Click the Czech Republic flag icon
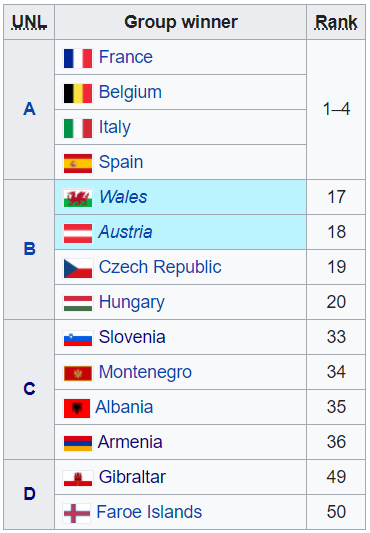This screenshot has height=533, width=370. 78,269
